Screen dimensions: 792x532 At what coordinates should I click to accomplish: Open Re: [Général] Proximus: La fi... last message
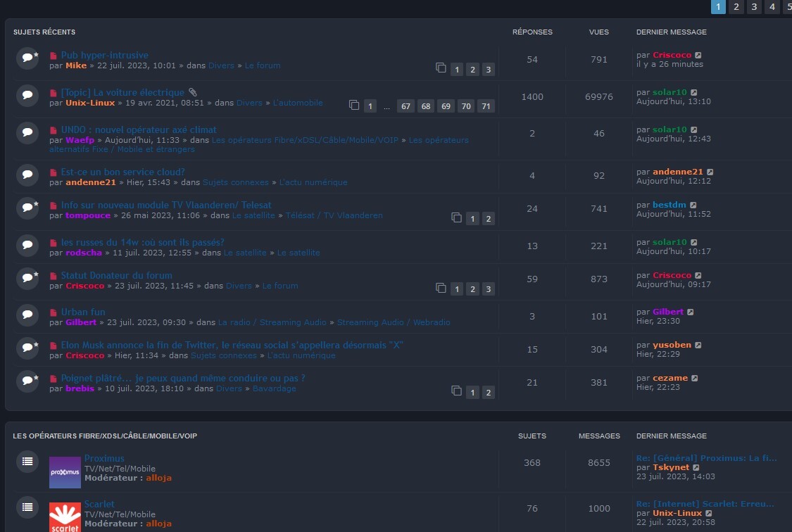pos(706,458)
